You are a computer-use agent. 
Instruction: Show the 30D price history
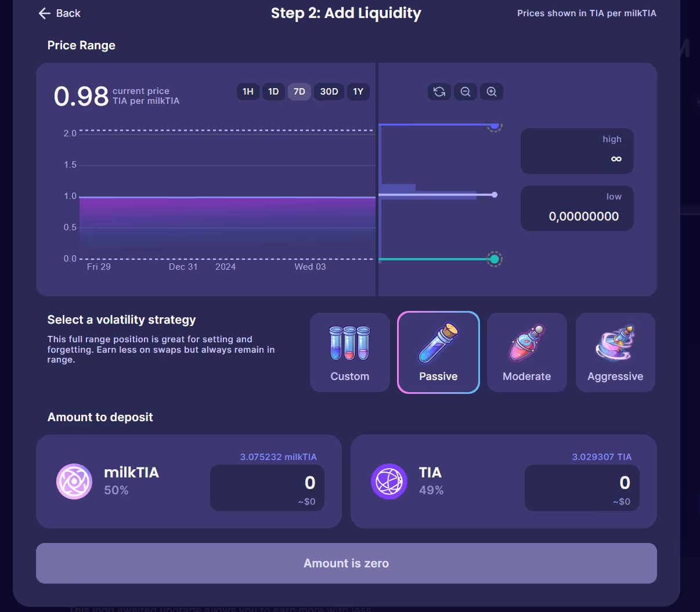click(329, 92)
